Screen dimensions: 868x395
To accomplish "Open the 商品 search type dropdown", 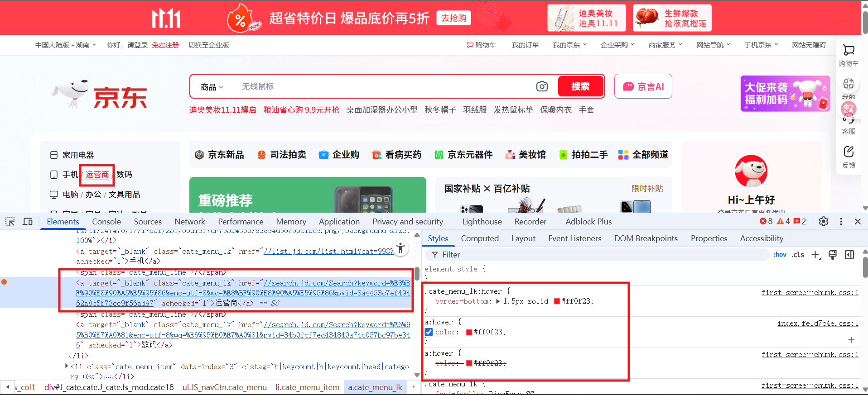I will pos(212,87).
